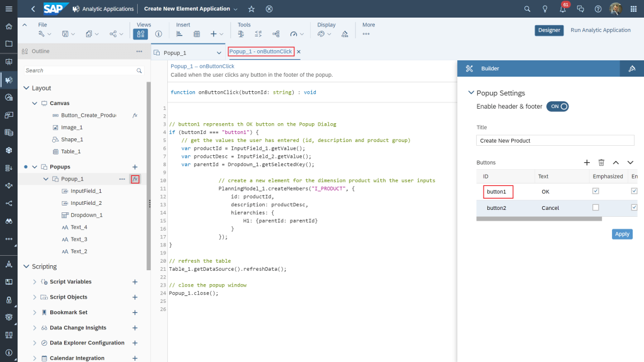This screenshot has width=644, height=362.
Task: Edit Button_Create_Product script fx icon
Action: coord(135,116)
